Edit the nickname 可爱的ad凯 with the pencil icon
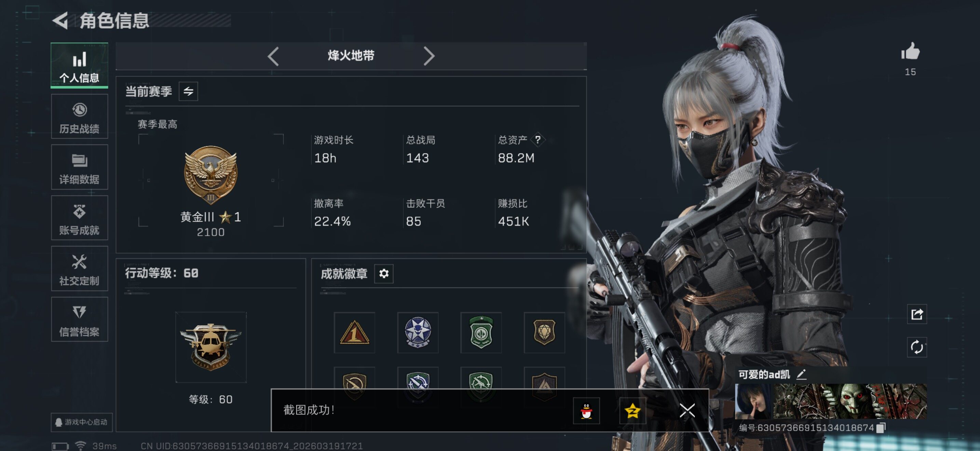The height and width of the screenshot is (451, 980). click(x=801, y=374)
